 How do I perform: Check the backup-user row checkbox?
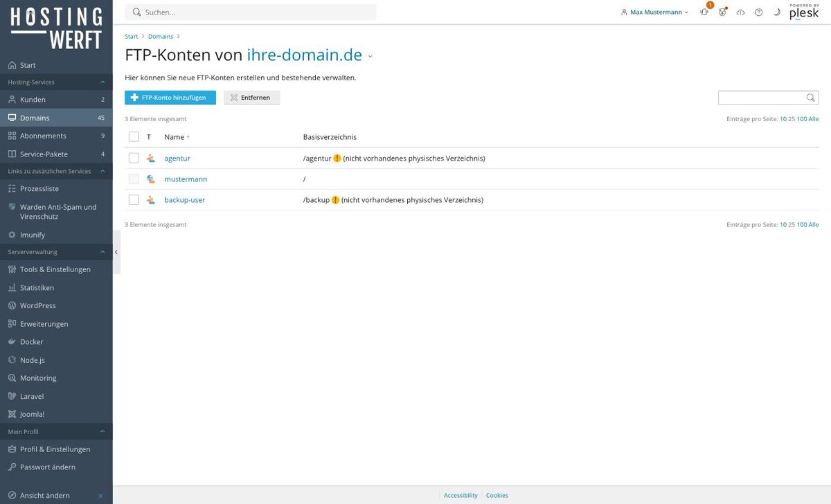134,200
